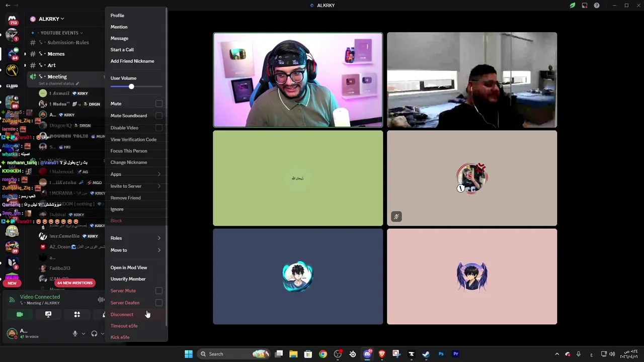The height and width of the screenshot is (362, 644).
Task: Toggle camera with green video button
Action: (x=20, y=314)
